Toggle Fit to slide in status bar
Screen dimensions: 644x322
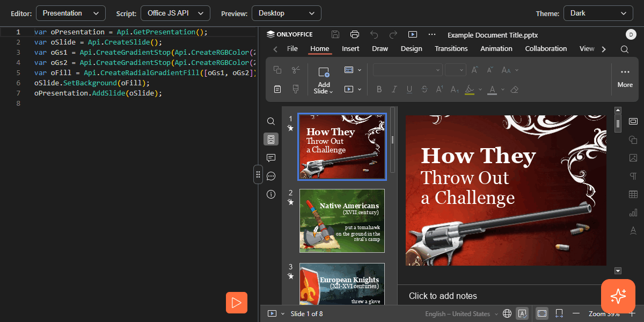542,313
